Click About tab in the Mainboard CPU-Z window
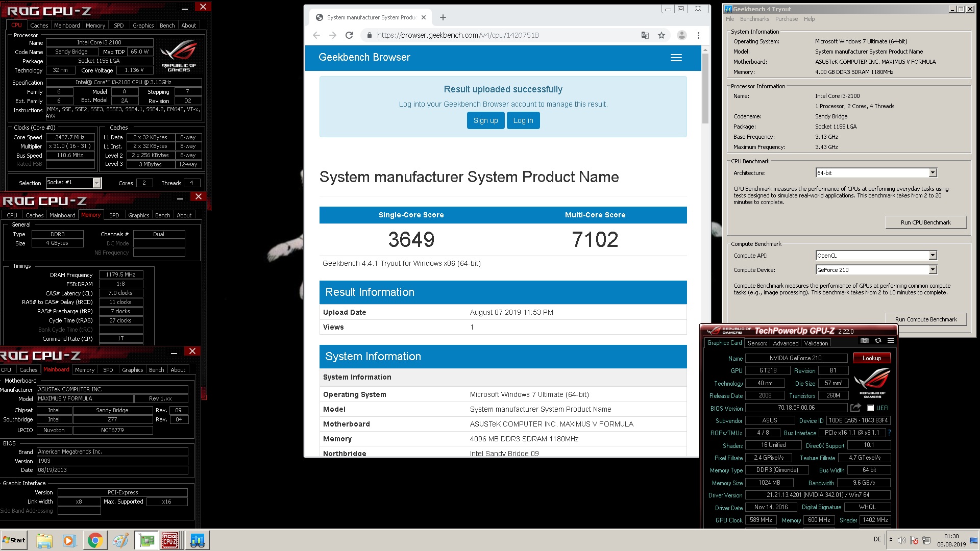980x551 pixels. pyautogui.click(x=178, y=370)
